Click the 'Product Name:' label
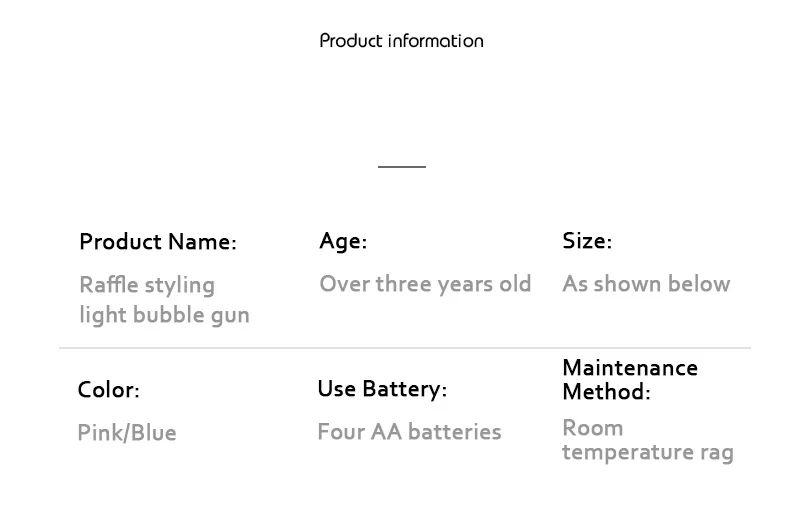 [158, 242]
